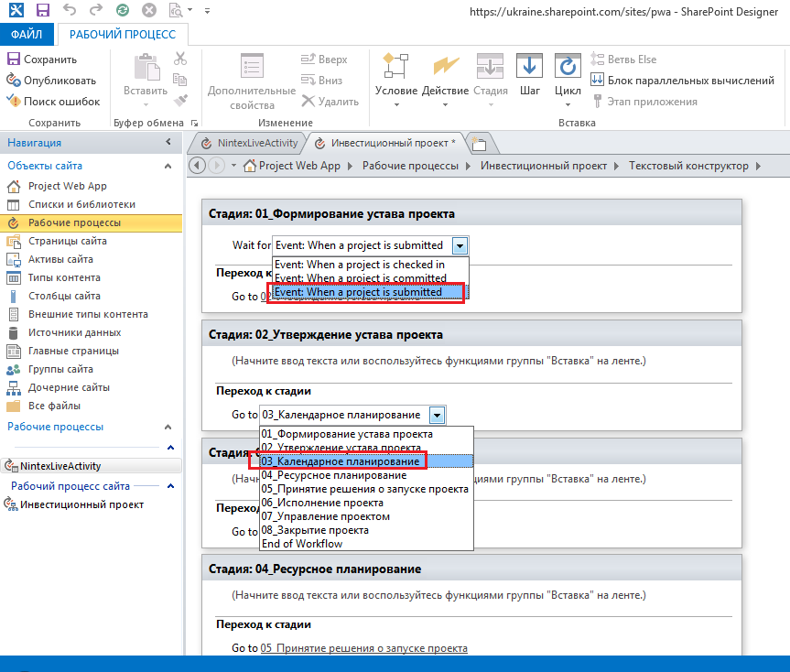Click the Redo arrow icon
The height and width of the screenshot is (672, 790).
pos(96,9)
